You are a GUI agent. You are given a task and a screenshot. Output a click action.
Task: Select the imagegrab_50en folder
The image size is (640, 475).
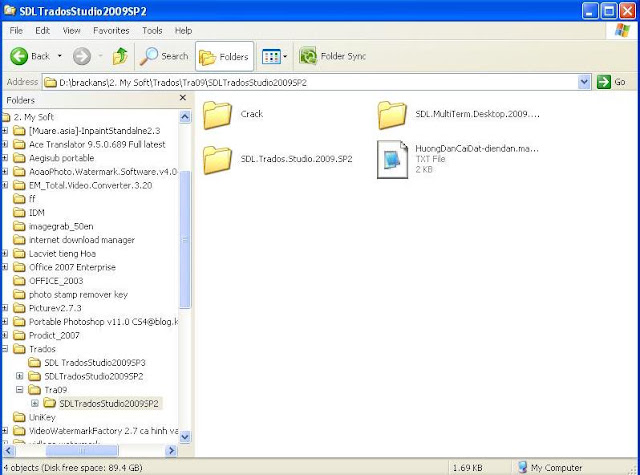[61, 226]
